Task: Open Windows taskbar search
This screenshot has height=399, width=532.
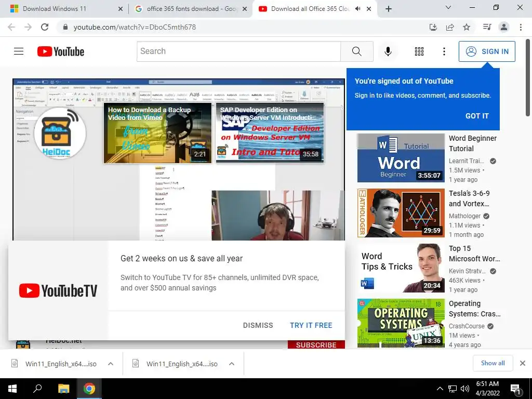Action: [37, 389]
